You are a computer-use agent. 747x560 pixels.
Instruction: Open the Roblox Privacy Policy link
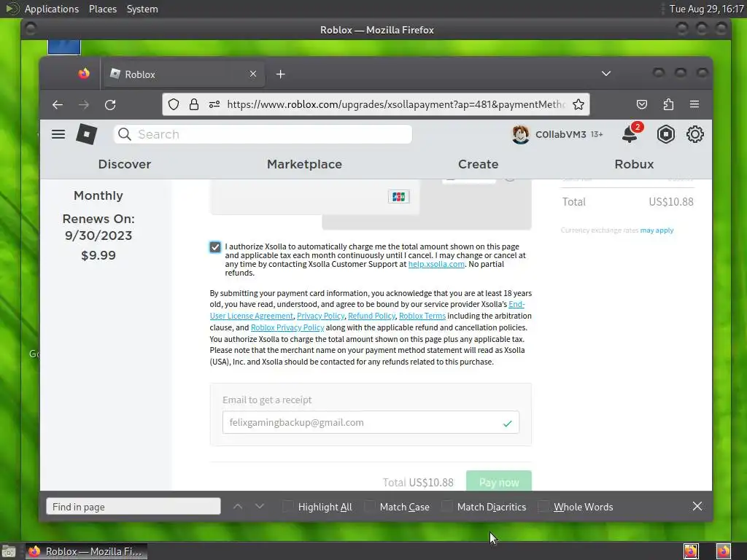tap(287, 327)
